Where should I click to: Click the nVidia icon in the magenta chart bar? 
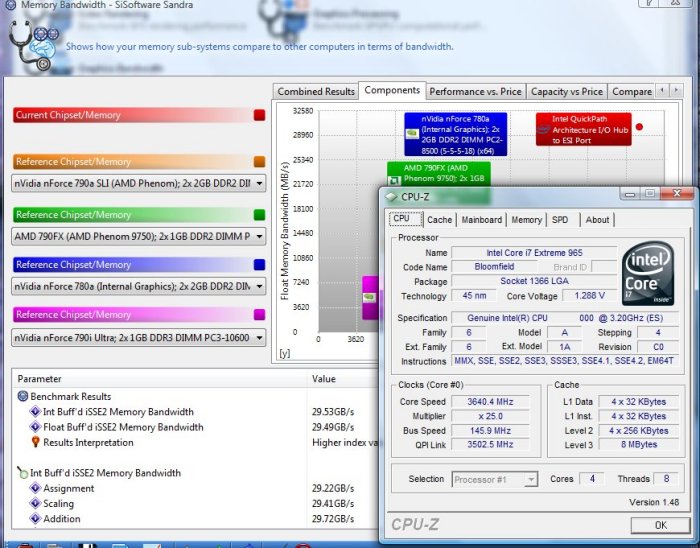click(369, 297)
